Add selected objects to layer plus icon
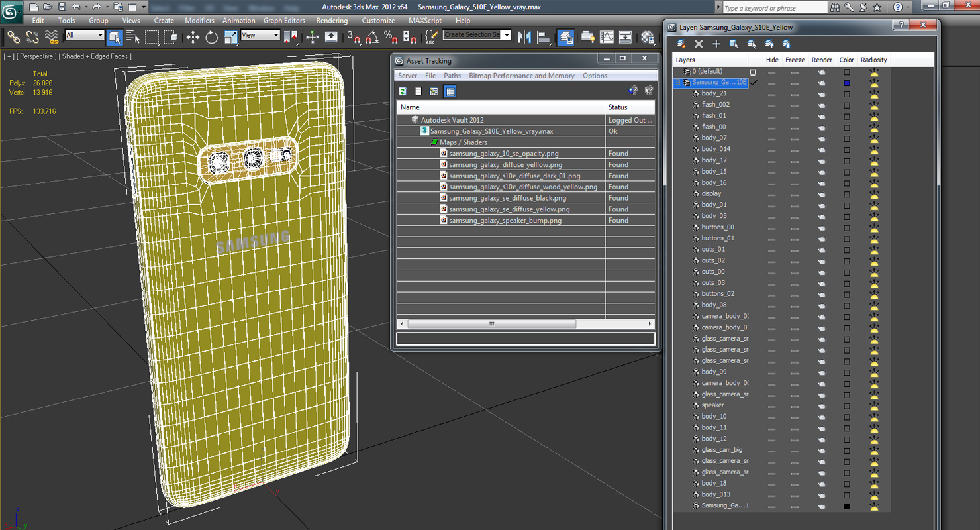The image size is (980, 530). [716, 44]
